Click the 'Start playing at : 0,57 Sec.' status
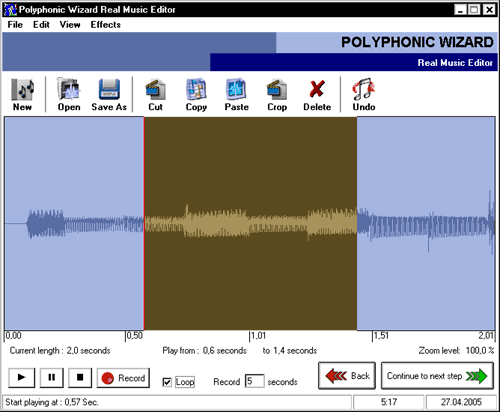 52,402
